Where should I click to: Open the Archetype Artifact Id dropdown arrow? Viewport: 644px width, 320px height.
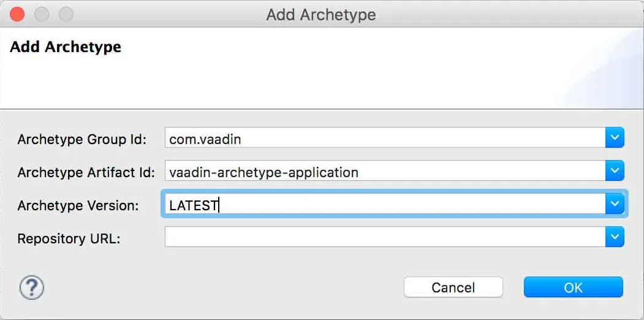(615, 172)
